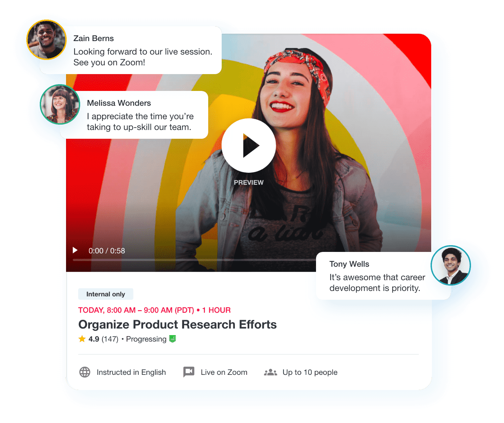Select message 'See you on Zoom!'
The image size is (504, 423).
click(109, 63)
